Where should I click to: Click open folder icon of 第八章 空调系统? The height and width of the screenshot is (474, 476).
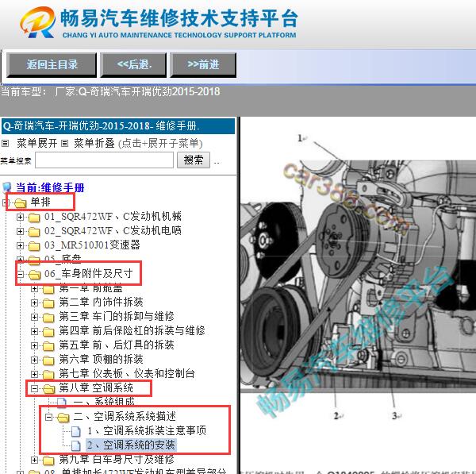pyautogui.click(x=48, y=388)
